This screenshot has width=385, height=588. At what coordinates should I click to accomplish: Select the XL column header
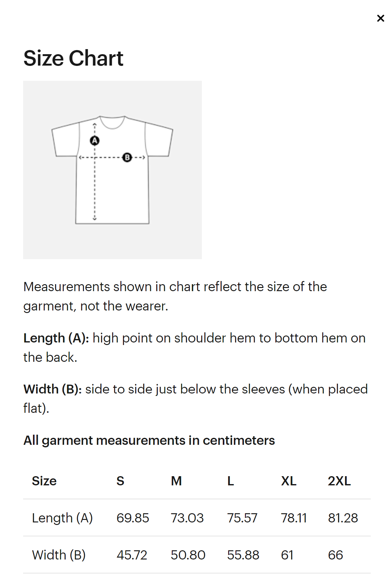click(x=289, y=481)
